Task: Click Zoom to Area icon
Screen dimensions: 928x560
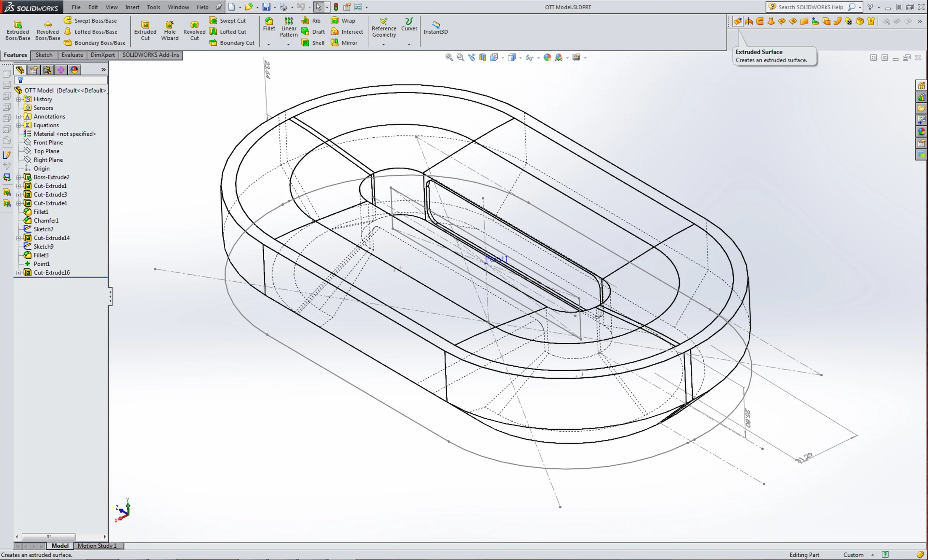Action: [x=460, y=57]
